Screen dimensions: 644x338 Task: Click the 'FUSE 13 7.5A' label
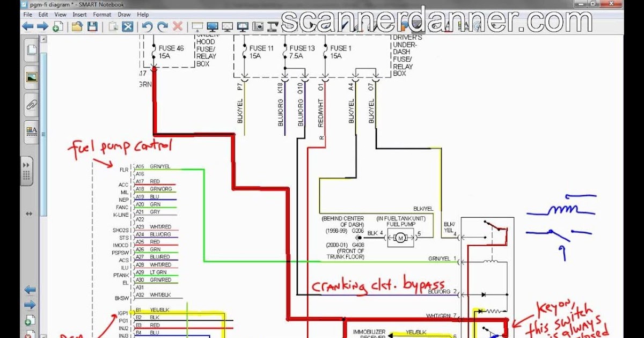coord(302,52)
